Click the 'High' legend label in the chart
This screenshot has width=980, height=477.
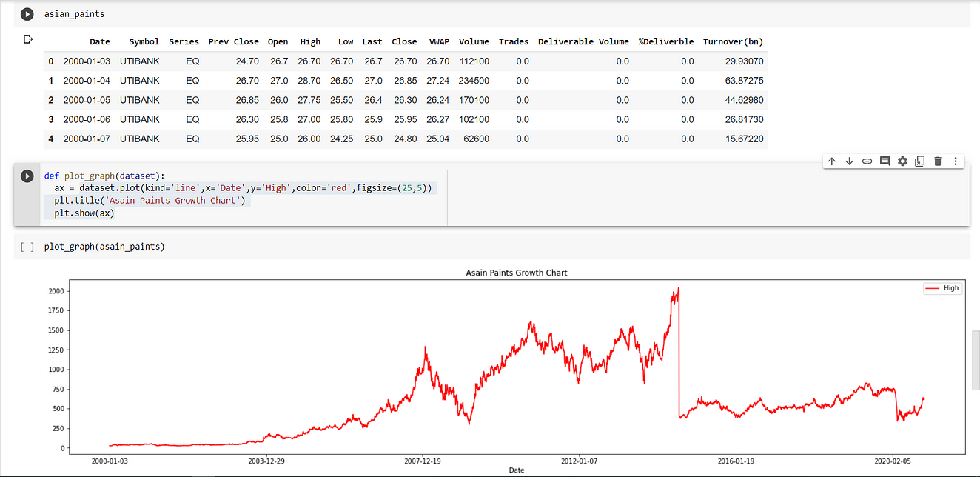(x=951, y=288)
